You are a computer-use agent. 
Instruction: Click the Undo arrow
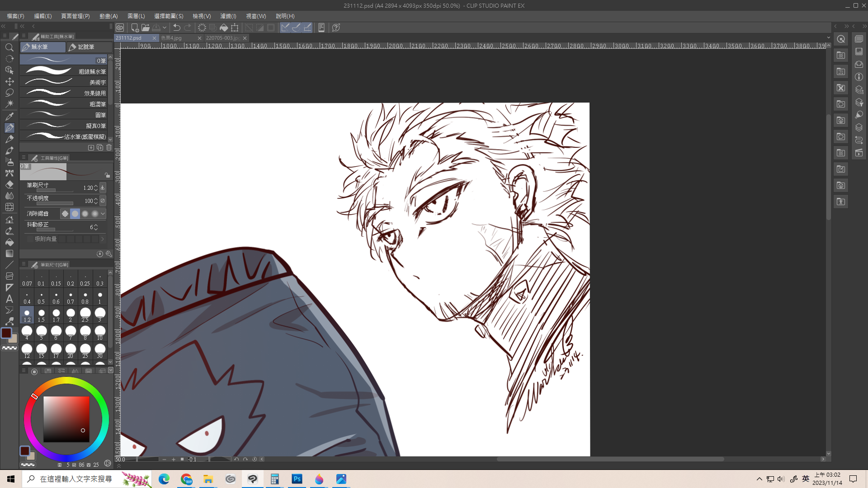[x=177, y=28]
